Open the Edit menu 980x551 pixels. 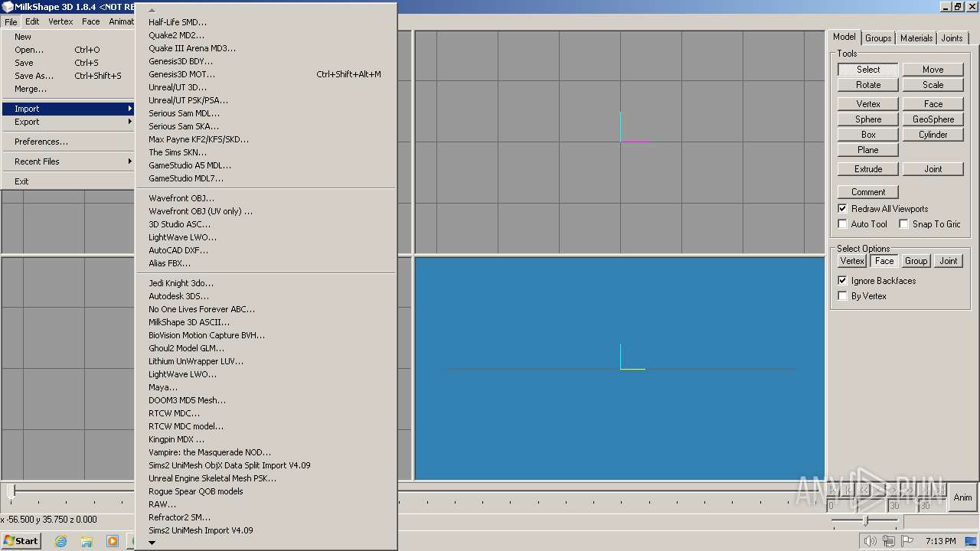click(32, 21)
